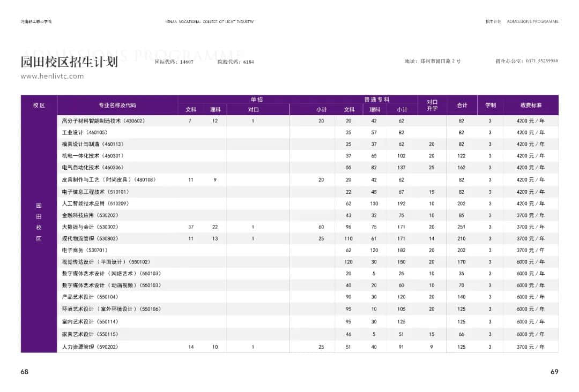Click the page number 68

[x=24, y=372]
